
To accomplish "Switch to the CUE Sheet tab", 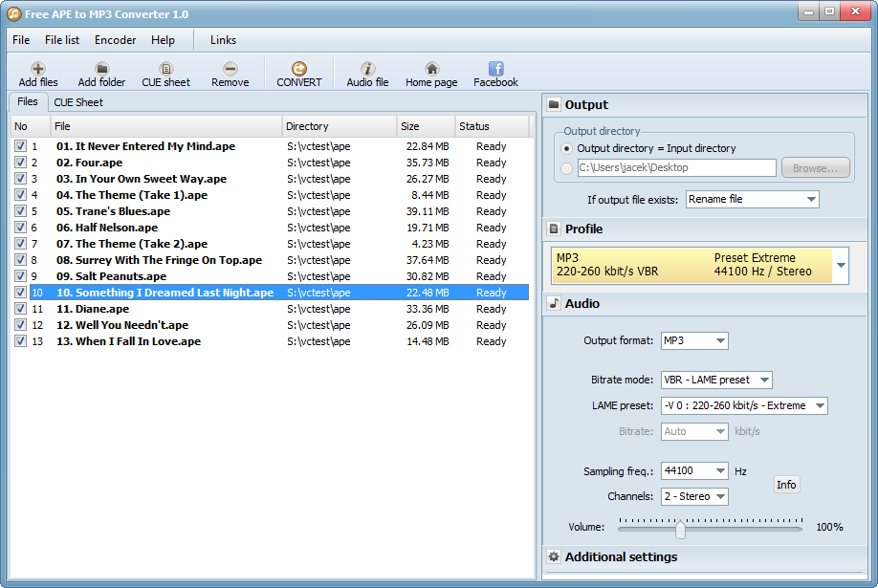I will pos(78,102).
